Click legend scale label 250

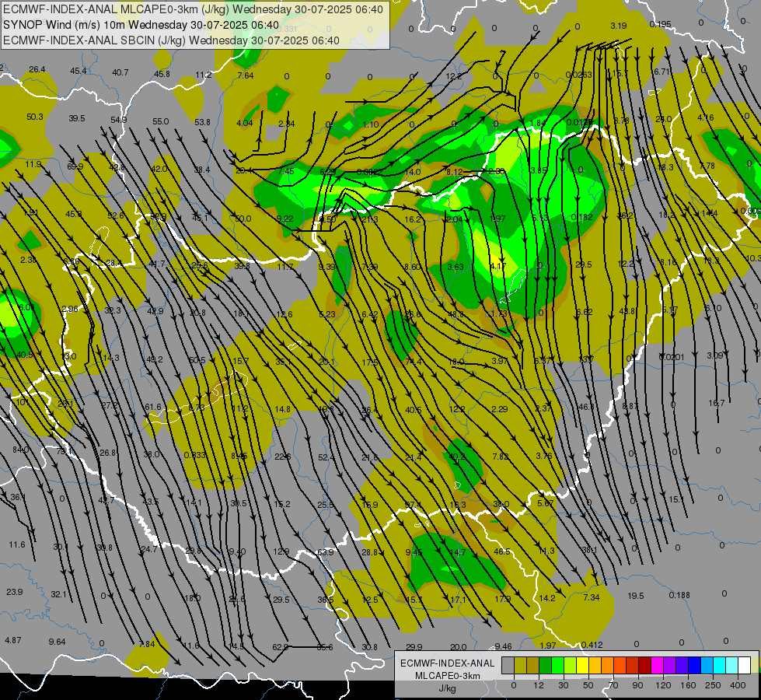(x=713, y=685)
